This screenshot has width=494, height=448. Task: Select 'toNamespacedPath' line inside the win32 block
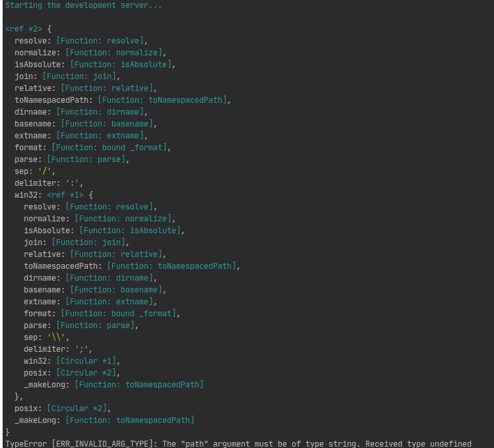coord(132,266)
